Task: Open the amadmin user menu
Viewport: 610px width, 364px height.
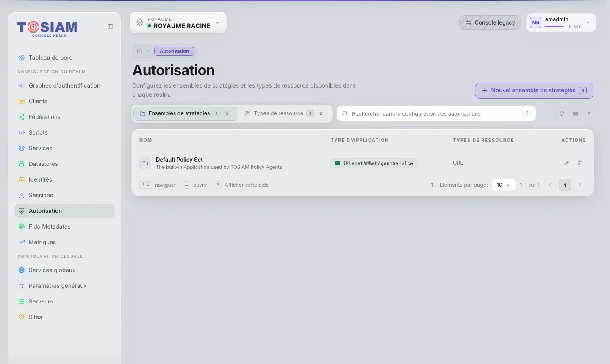Action: coord(561,23)
